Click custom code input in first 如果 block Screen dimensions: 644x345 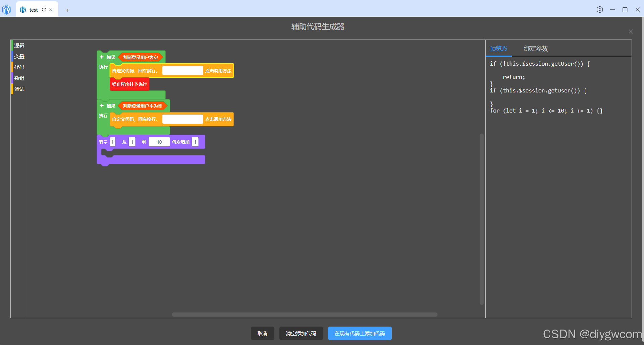182,71
